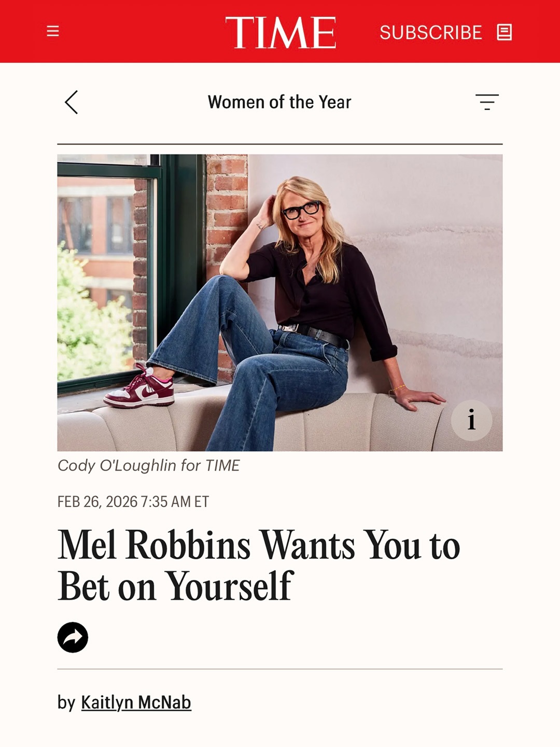Image resolution: width=560 pixels, height=747 pixels.
Task: Click the Mel Robbins article headline
Action: [259, 565]
